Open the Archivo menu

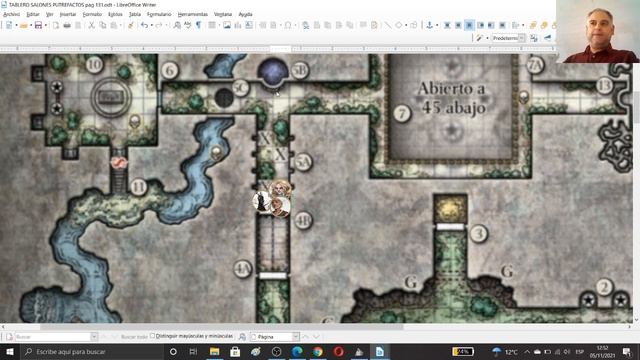[x=11, y=14]
